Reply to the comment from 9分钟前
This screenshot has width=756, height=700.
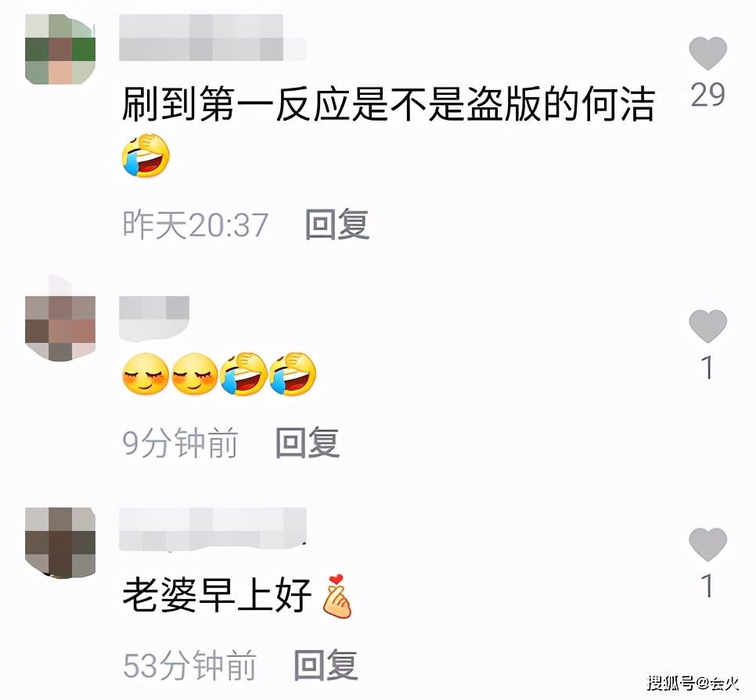pos(308,442)
